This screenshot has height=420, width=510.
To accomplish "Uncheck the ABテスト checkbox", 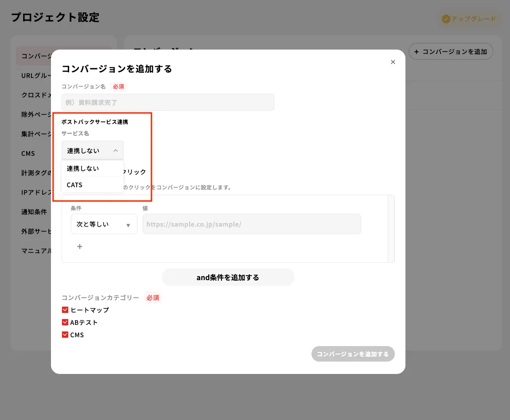I will click(65, 322).
